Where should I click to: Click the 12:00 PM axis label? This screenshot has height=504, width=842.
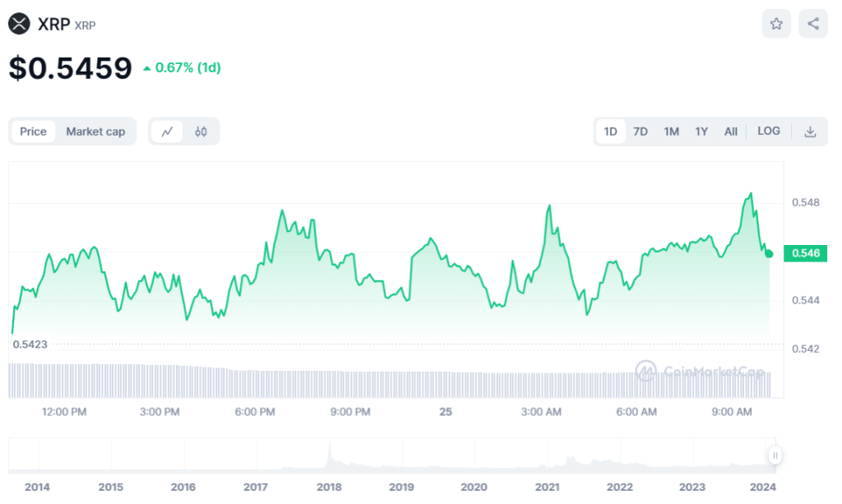coord(64,412)
